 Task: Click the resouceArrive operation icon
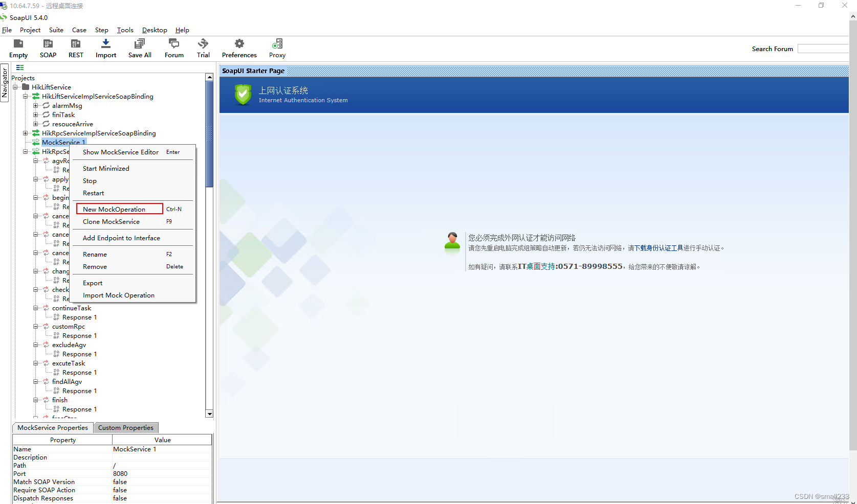46,124
